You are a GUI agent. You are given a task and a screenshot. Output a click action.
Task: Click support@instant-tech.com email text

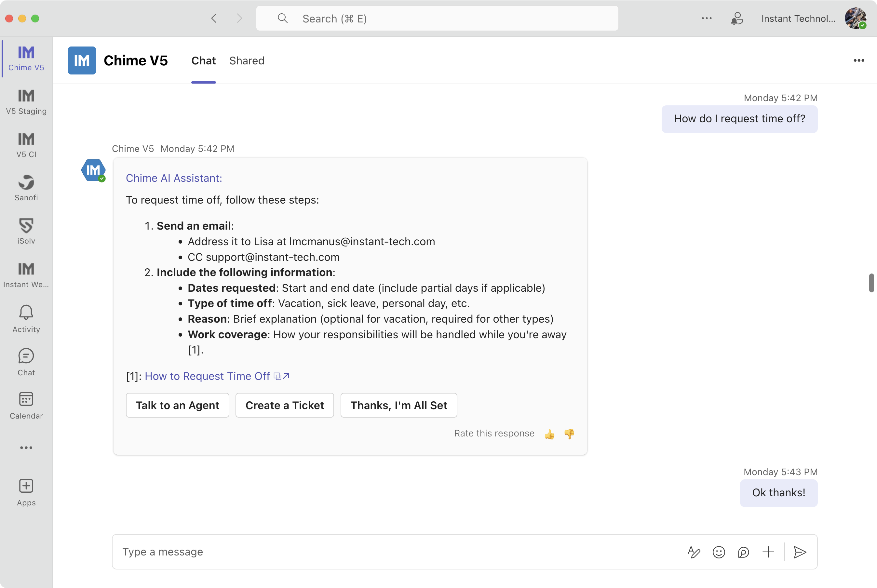[x=273, y=257]
